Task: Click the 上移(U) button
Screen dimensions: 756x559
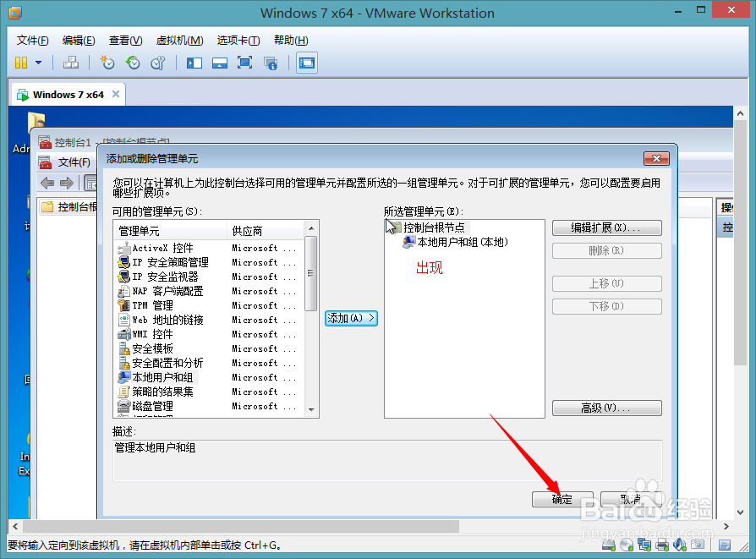Action: coord(606,283)
